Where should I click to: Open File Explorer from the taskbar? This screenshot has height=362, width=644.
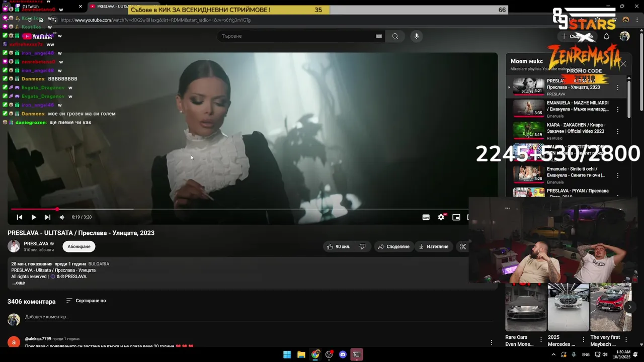click(x=301, y=354)
